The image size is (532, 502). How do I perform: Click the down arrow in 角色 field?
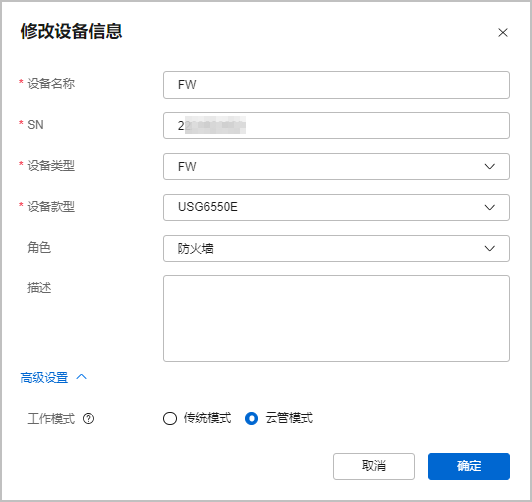[489, 249]
